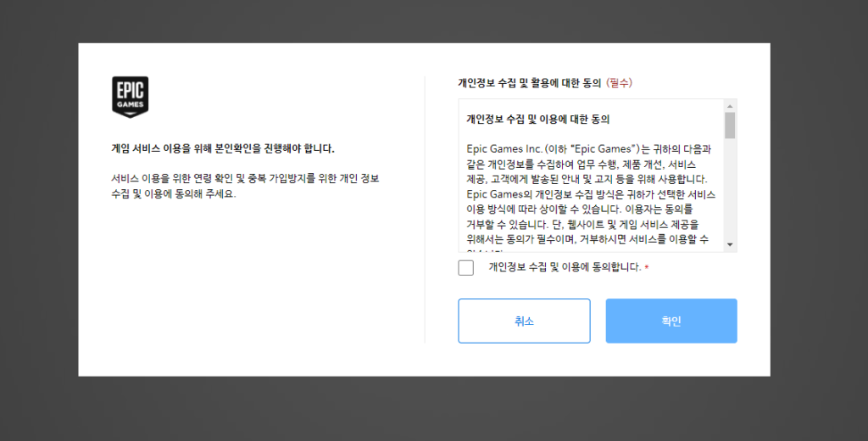868x441 pixels.
Task: Click the line 수집 및 이용에 동의해 주세요.
Action: 174,194
